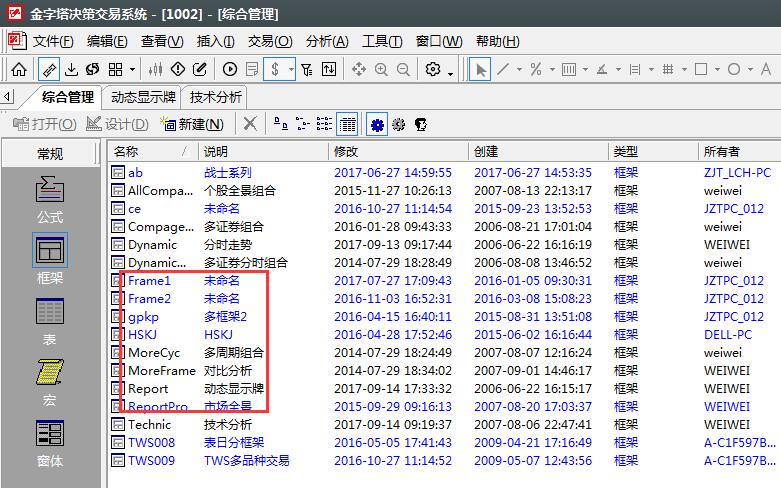Toggle the detailed list view button
Viewport: 781px width, 488px height.
click(347, 124)
